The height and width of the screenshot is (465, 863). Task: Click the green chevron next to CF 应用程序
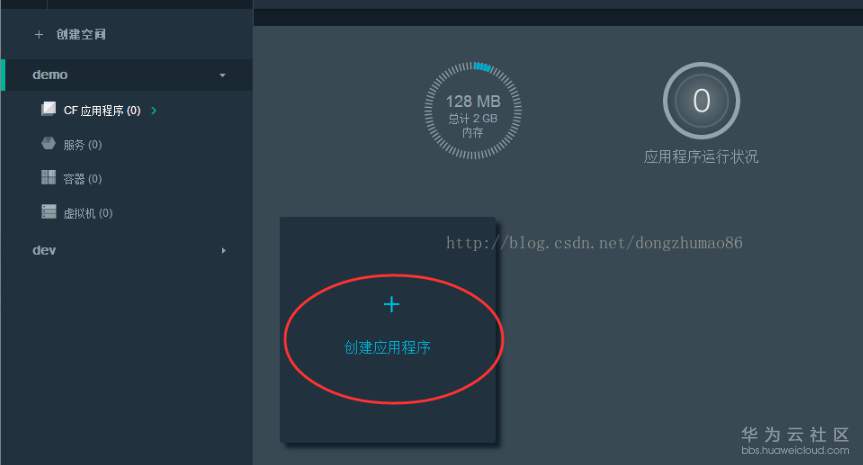[x=154, y=111]
